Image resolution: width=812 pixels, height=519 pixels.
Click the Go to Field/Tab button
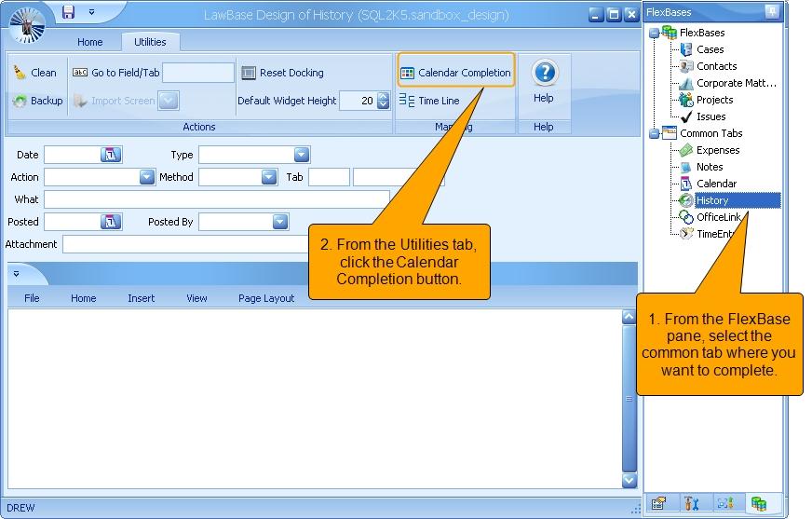click(x=116, y=73)
